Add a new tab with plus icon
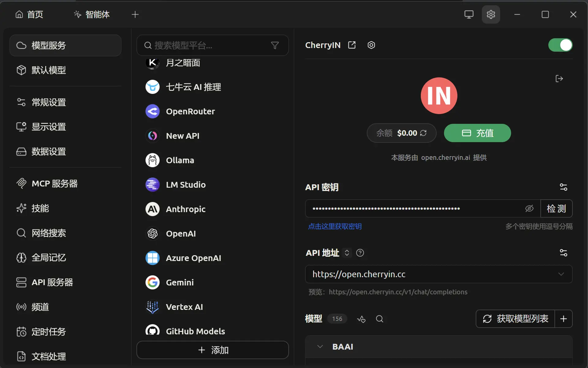 pyautogui.click(x=135, y=14)
